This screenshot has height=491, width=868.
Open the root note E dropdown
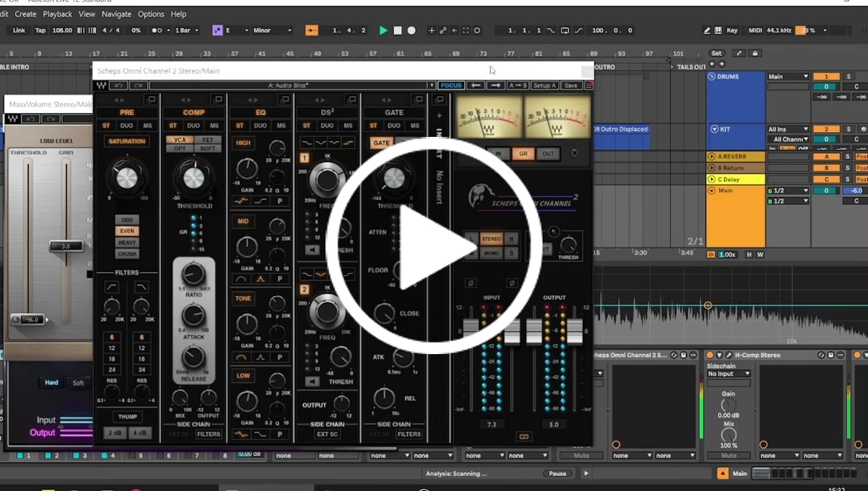[x=236, y=30]
